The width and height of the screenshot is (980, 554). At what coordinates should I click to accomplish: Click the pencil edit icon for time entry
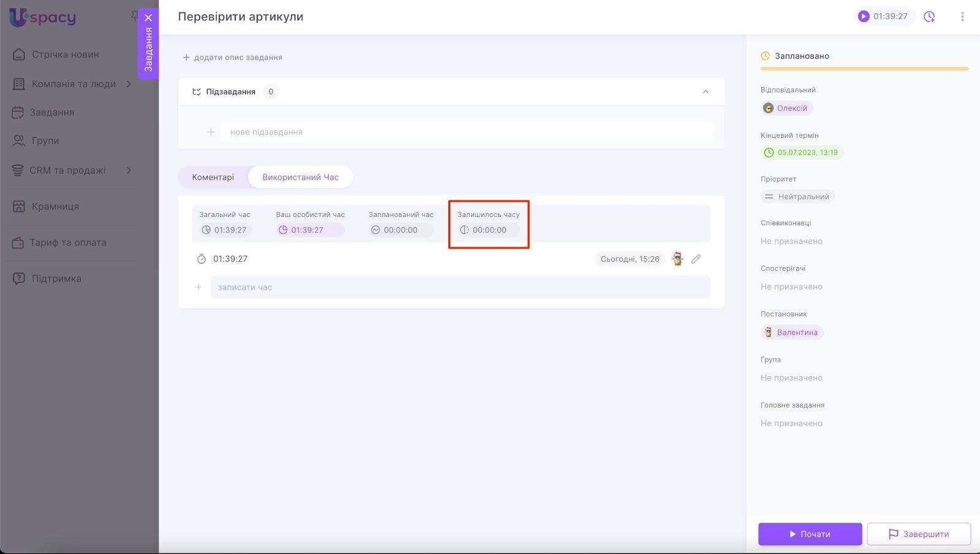point(696,259)
